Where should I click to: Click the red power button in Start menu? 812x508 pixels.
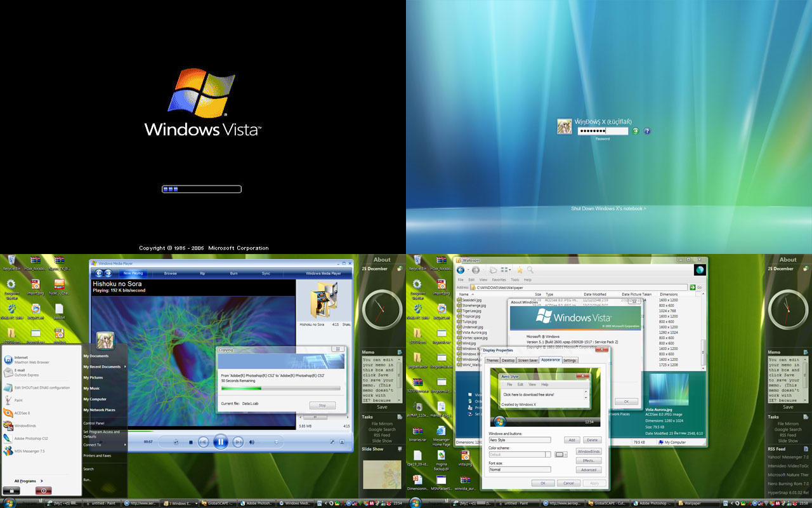43,491
